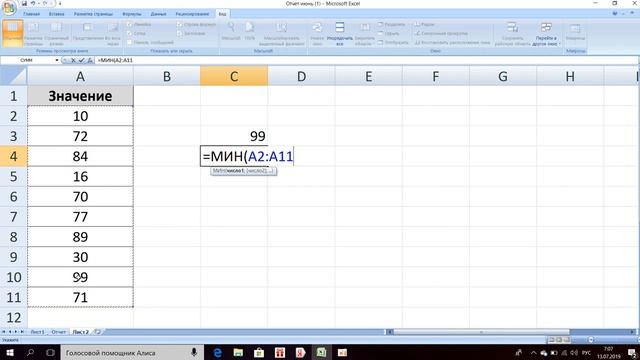Click the horizontal scrollbar thumb

point(481,332)
